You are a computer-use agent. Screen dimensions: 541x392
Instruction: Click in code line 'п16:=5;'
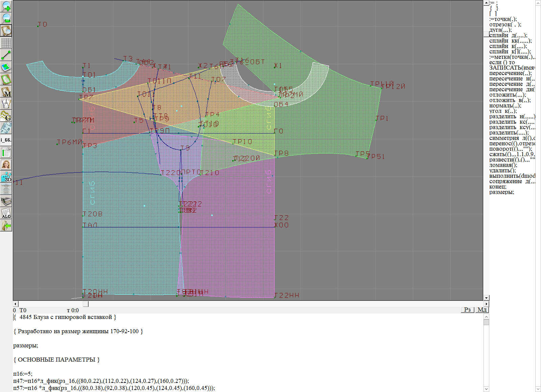pyautogui.click(x=23, y=374)
